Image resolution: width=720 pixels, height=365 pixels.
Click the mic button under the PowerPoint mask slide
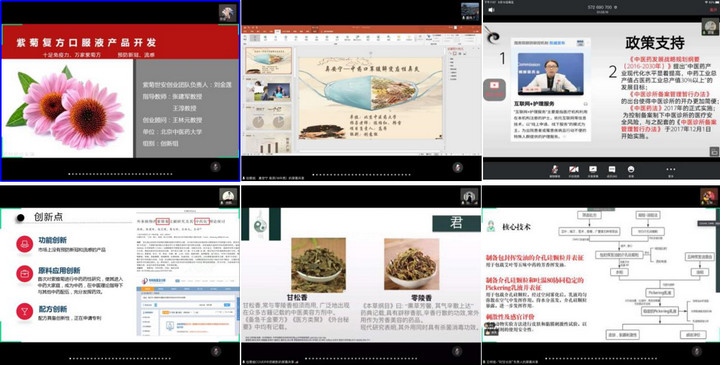[457, 167]
